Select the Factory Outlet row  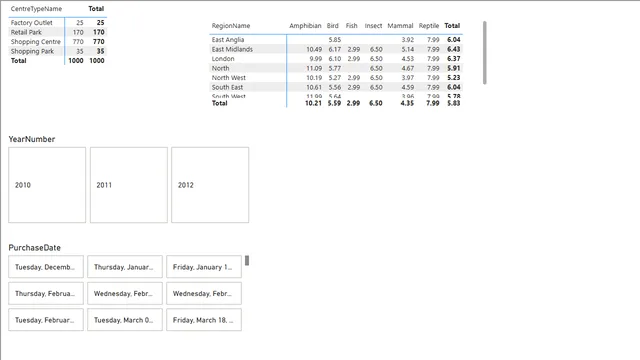[58, 23]
